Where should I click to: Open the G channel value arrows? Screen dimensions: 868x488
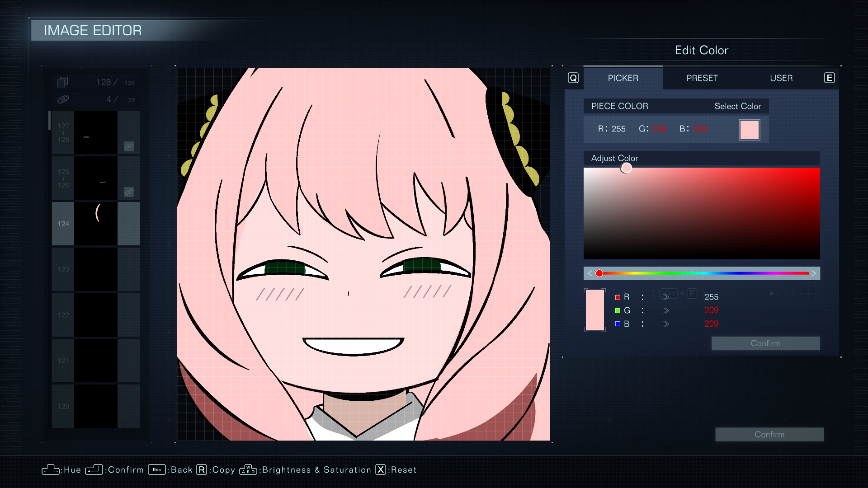click(x=666, y=310)
